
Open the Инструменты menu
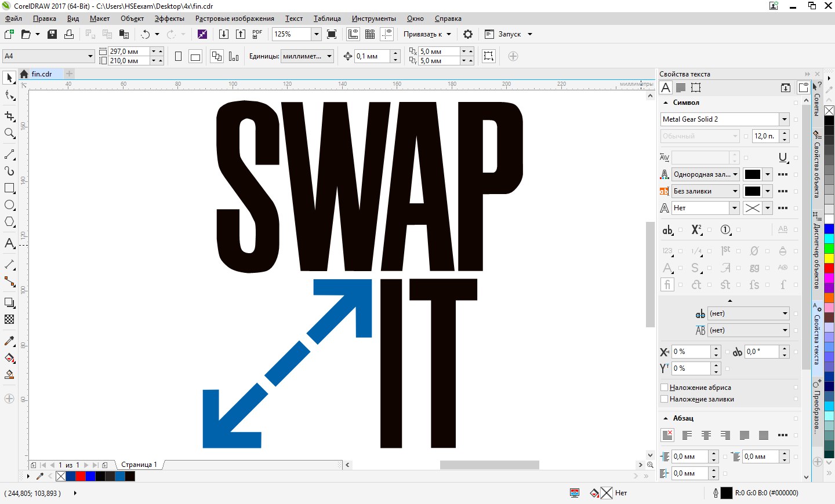pyautogui.click(x=374, y=19)
